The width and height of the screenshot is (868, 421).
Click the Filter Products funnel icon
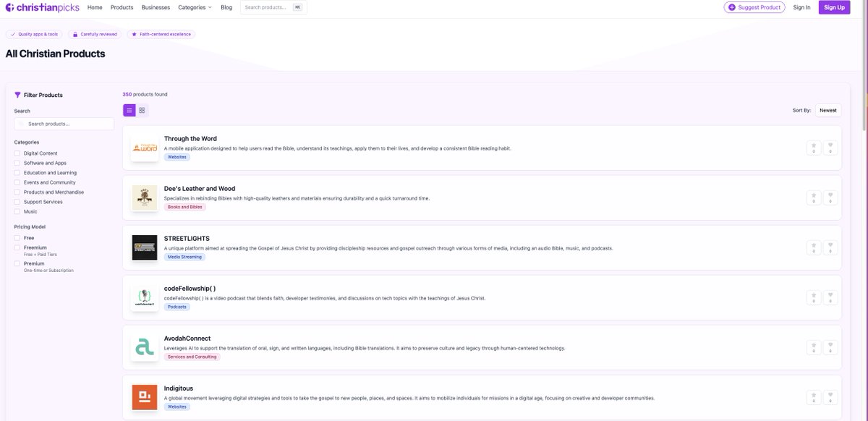click(17, 95)
